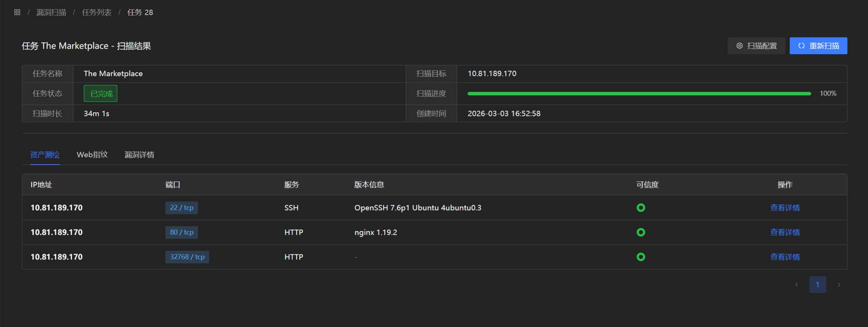
Task: Go to previous page using left arrow
Action: [x=796, y=285]
